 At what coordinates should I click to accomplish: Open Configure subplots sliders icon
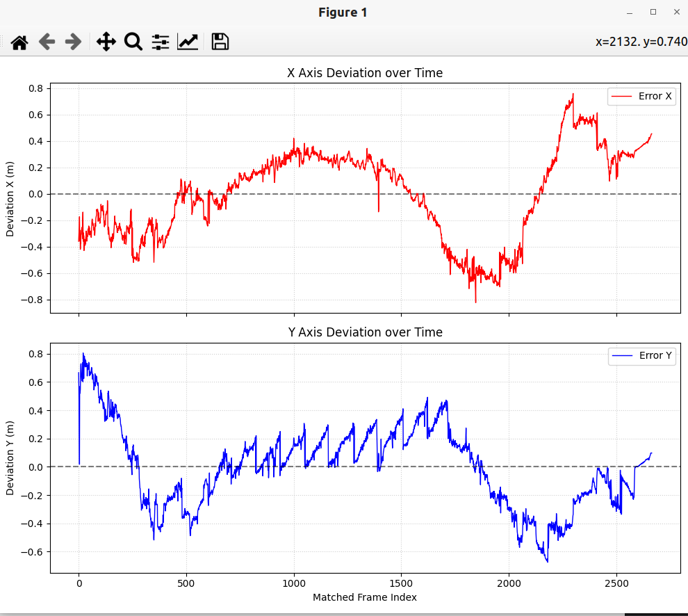pyautogui.click(x=160, y=42)
